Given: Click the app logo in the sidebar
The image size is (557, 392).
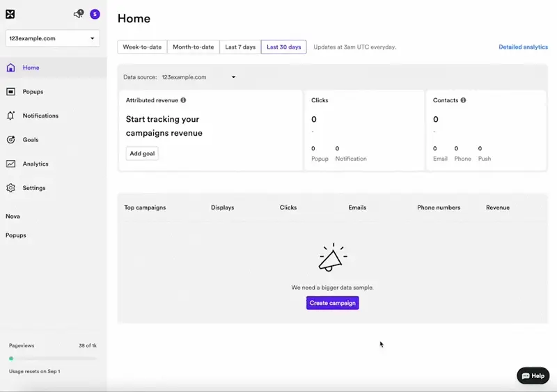Looking at the screenshot, I should pos(10,14).
